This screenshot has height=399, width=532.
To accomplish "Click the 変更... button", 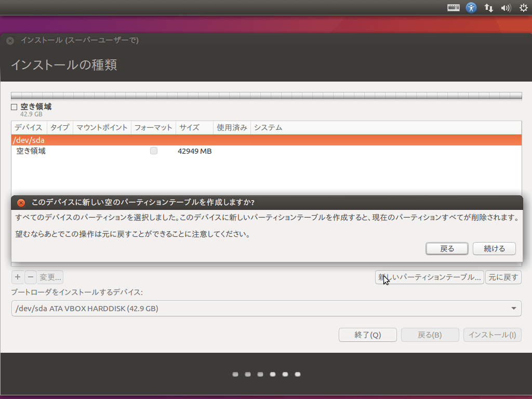I will [49, 277].
